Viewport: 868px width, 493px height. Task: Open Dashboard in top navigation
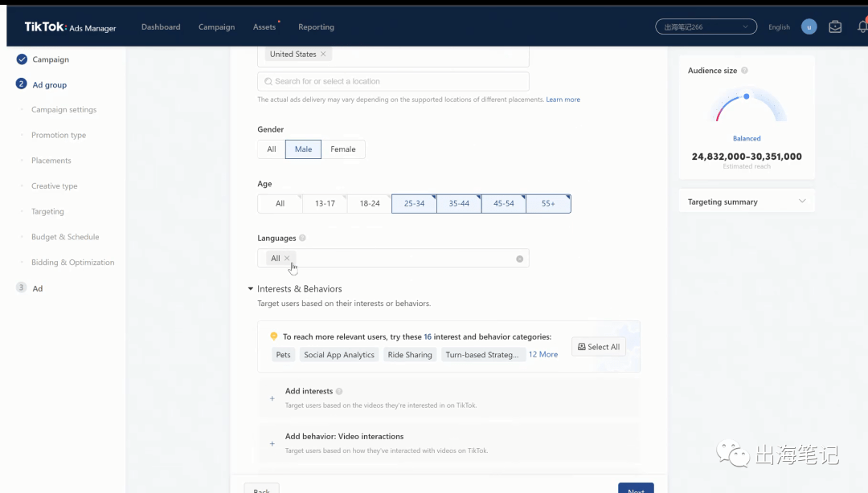coord(161,26)
